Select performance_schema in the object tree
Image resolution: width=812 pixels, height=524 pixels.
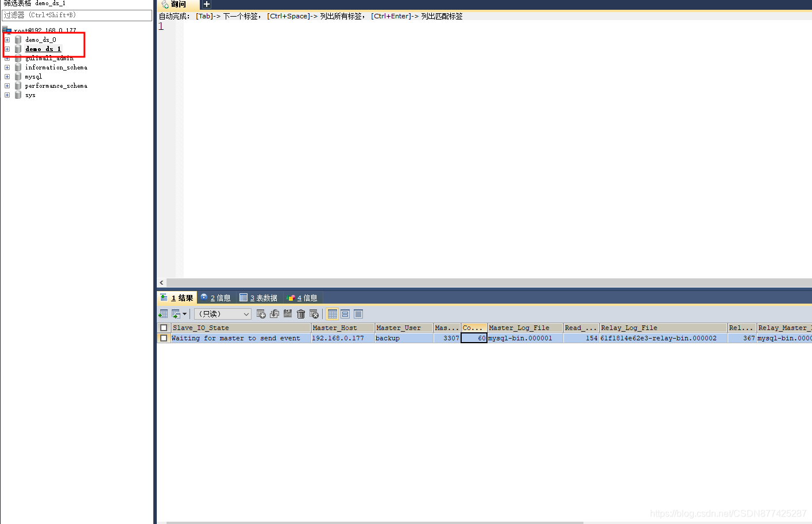click(56, 86)
